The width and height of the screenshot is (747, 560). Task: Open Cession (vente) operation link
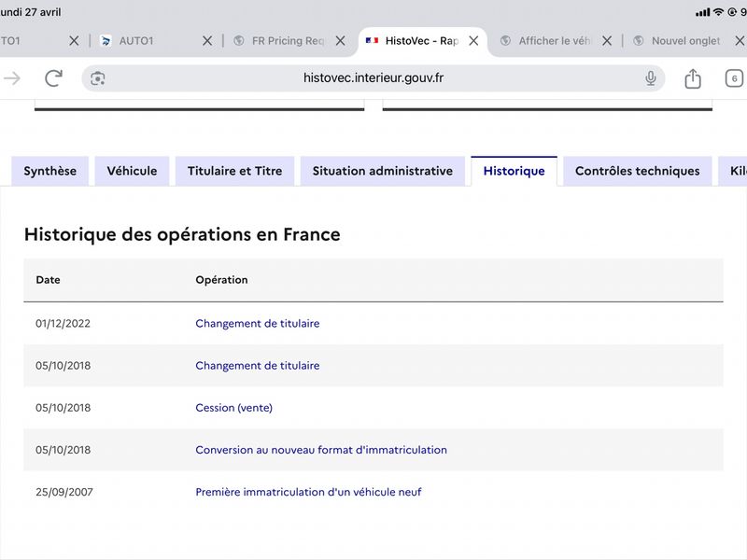(234, 408)
